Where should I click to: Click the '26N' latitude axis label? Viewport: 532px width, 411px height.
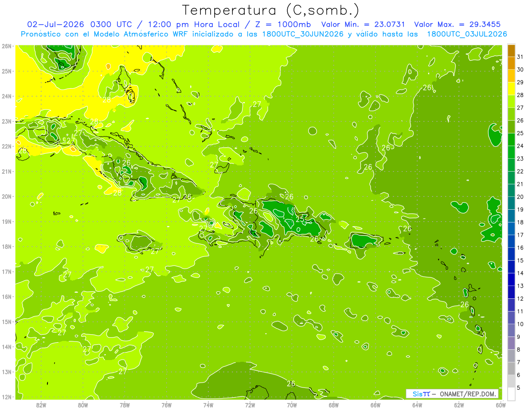coord(7,46)
